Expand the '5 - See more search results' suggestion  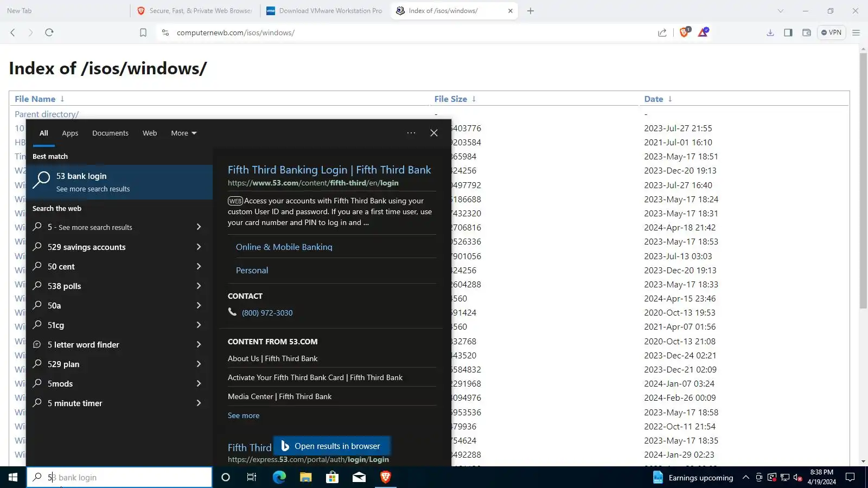(x=199, y=227)
